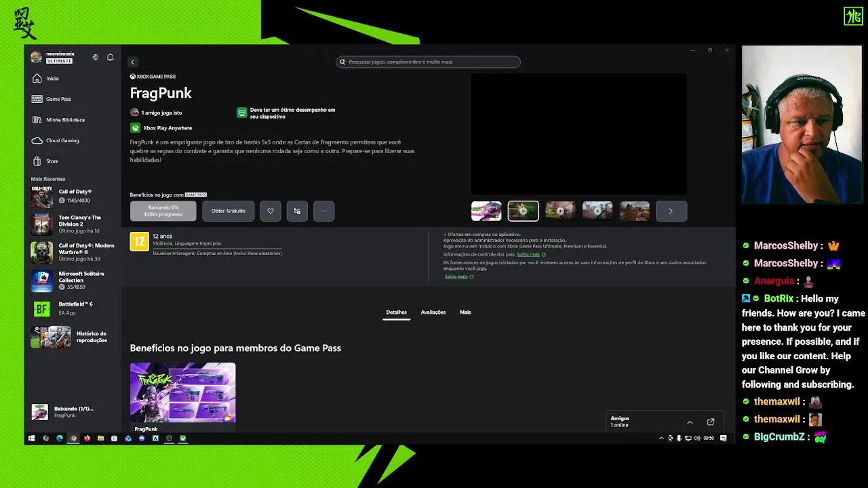Open Início in the sidebar

pyautogui.click(x=73, y=79)
